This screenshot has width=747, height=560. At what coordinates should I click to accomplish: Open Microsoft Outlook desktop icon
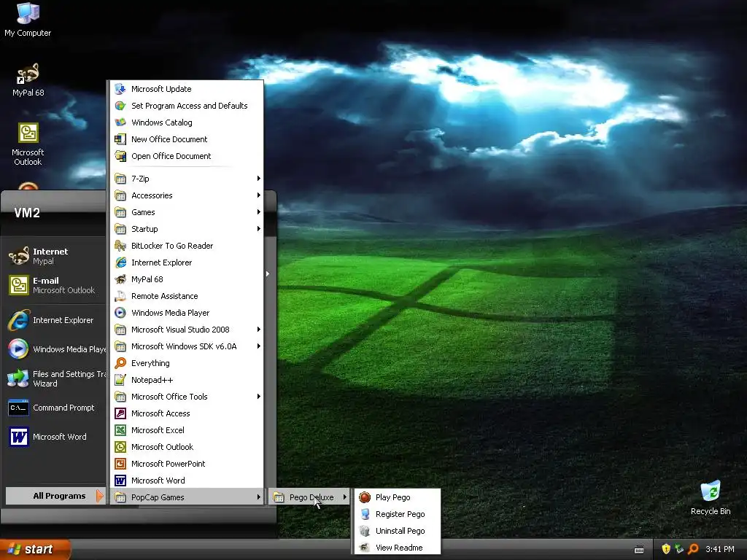pos(28,144)
